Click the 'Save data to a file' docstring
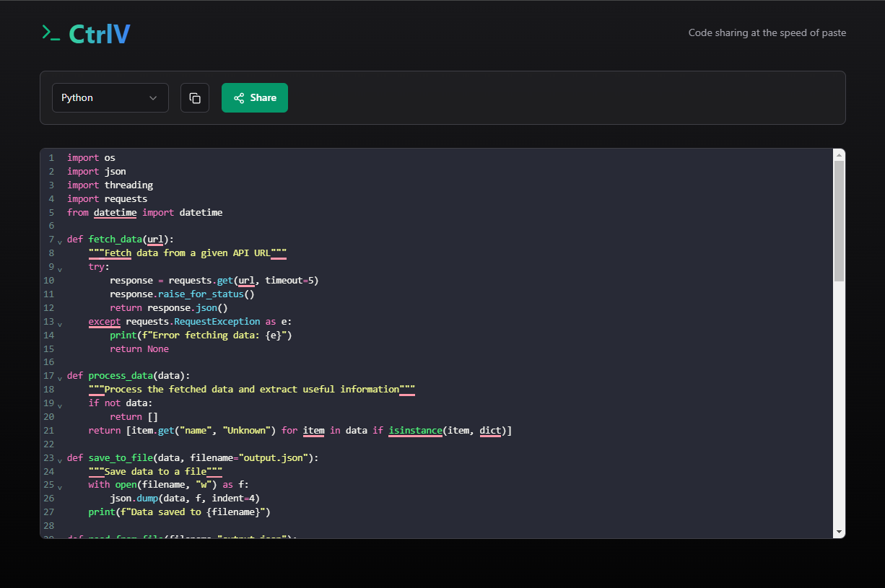 [x=155, y=472]
